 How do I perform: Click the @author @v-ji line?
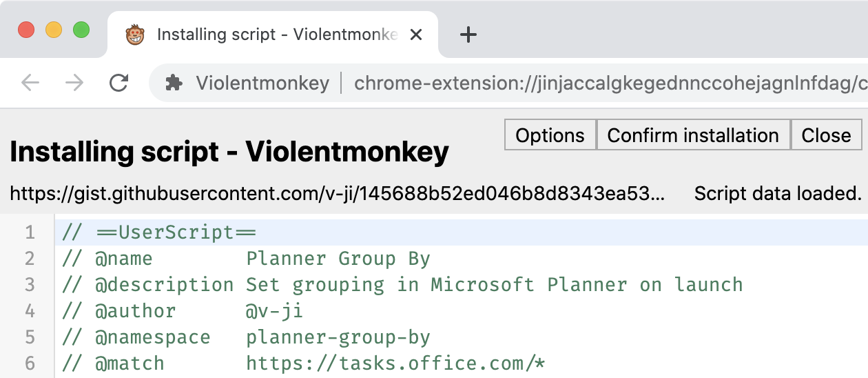point(183,311)
